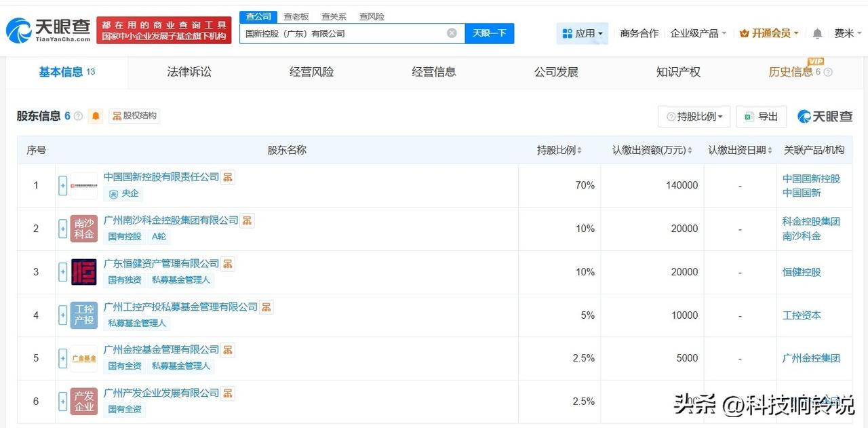Clear the search box text

click(452, 33)
